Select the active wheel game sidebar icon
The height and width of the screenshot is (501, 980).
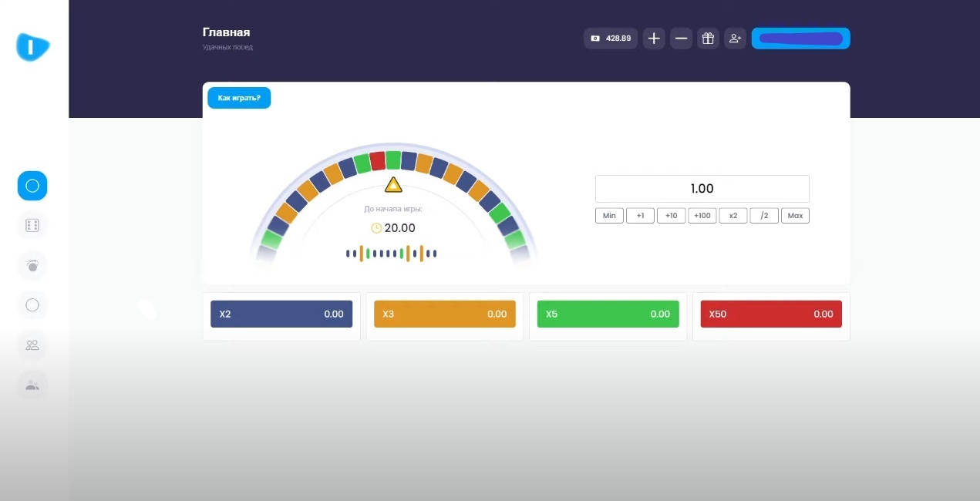[x=32, y=186]
